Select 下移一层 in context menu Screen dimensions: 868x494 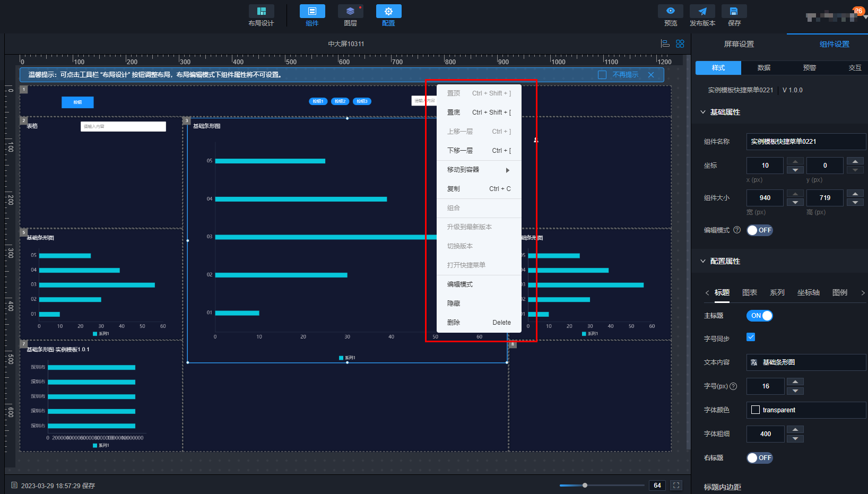(x=479, y=151)
